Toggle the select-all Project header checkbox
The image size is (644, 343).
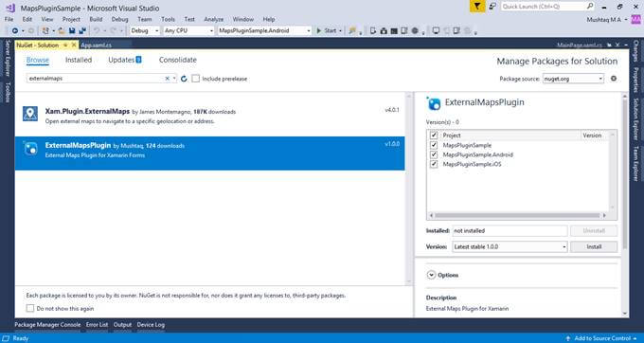434,135
